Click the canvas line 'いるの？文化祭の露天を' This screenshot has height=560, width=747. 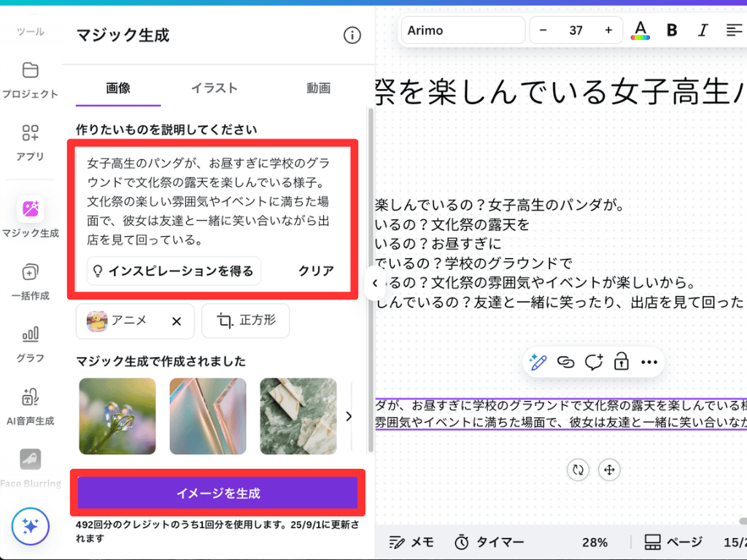pos(452,225)
